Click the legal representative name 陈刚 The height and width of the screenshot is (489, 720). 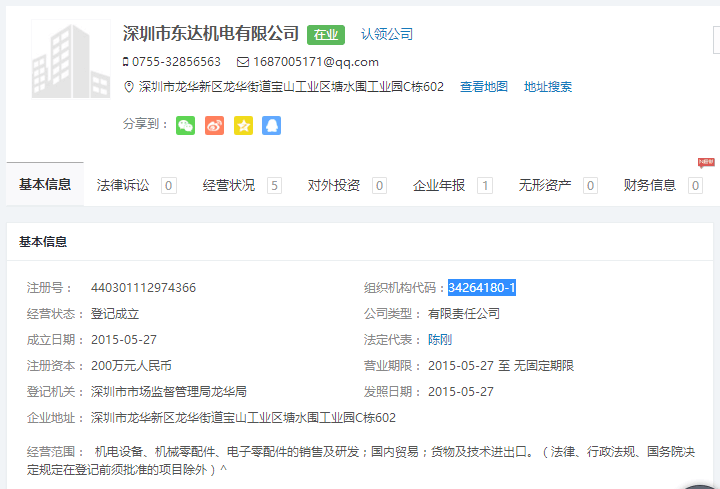tap(440, 340)
